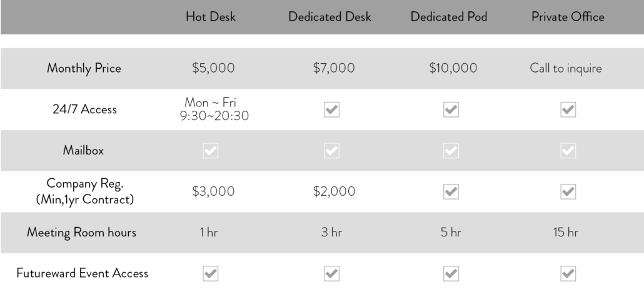The image size is (644, 294).
Task: Toggle Mailbox checkbox for Private Office
Action: click(x=568, y=151)
